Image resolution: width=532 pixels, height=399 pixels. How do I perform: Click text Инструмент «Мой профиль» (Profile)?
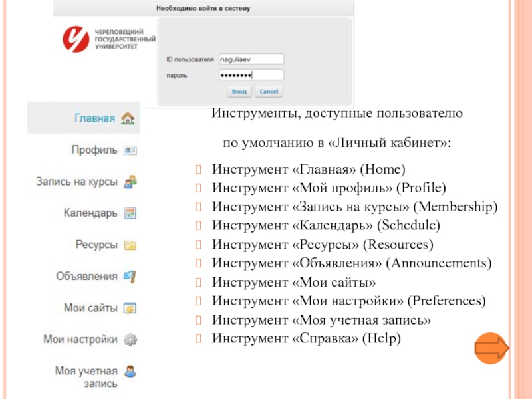[329, 188]
